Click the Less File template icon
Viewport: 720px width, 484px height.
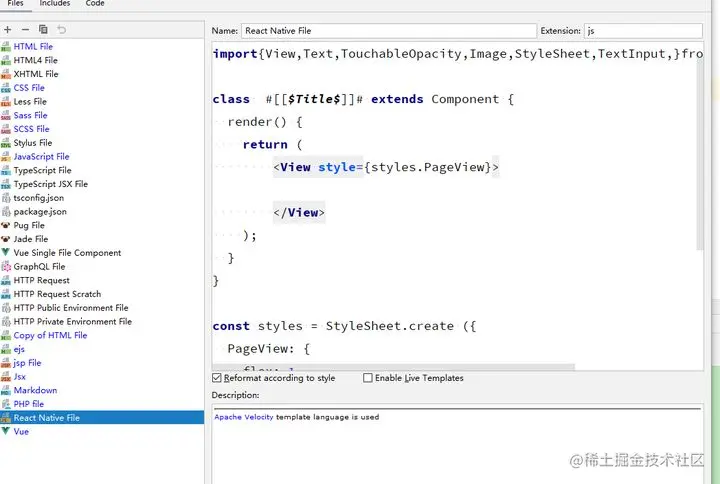tap(6, 101)
